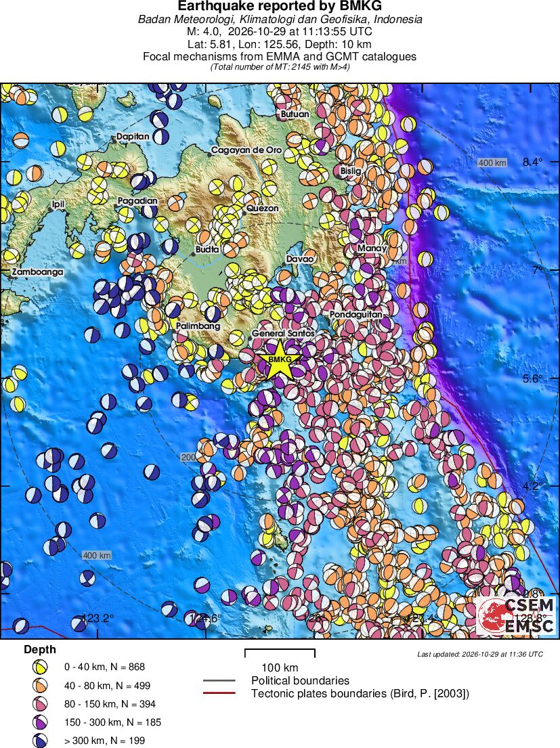
Task: Click the 'M: 4.0, 2026-10-29 at 11:13:55 UTC' line
Action: (x=280, y=32)
